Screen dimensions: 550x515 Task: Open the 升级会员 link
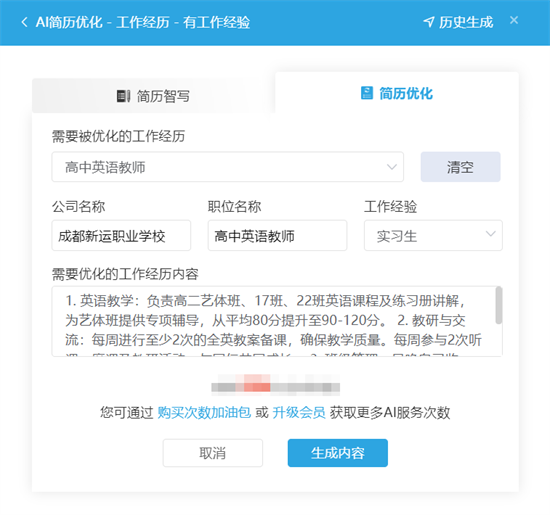pyautogui.click(x=299, y=413)
